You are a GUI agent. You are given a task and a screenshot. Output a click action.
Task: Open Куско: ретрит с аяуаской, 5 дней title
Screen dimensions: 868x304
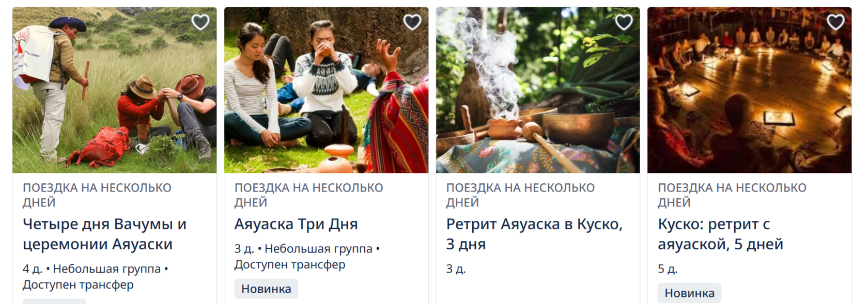[720, 234]
